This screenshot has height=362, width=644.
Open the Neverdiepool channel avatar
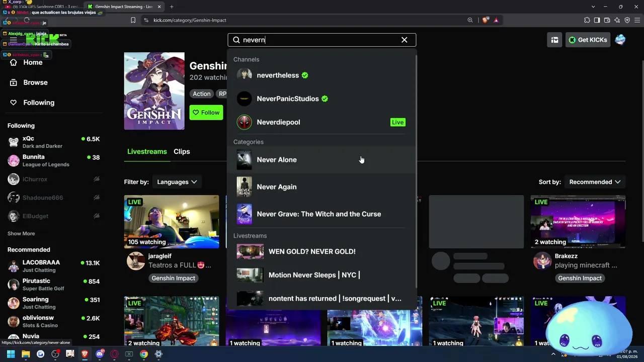(x=244, y=122)
